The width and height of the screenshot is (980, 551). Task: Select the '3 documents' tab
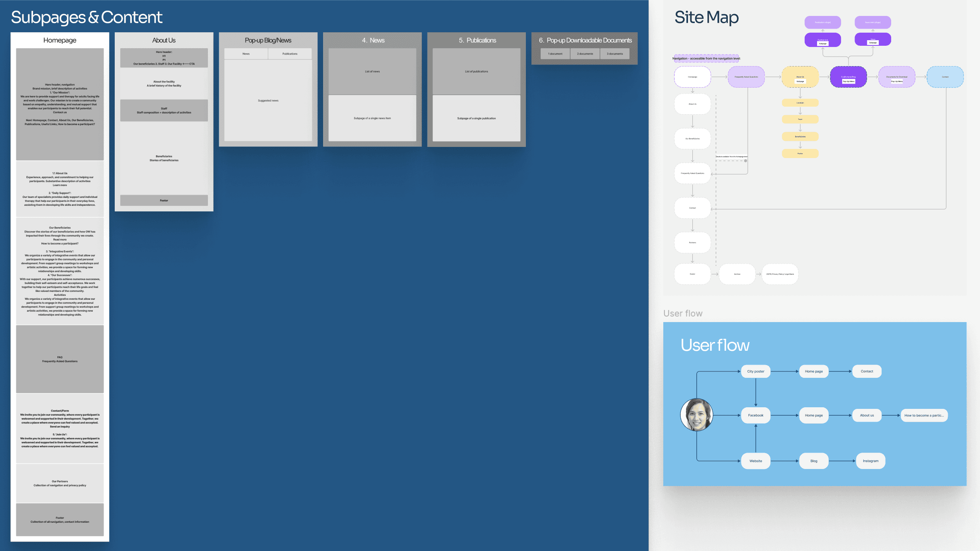click(x=614, y=54)
